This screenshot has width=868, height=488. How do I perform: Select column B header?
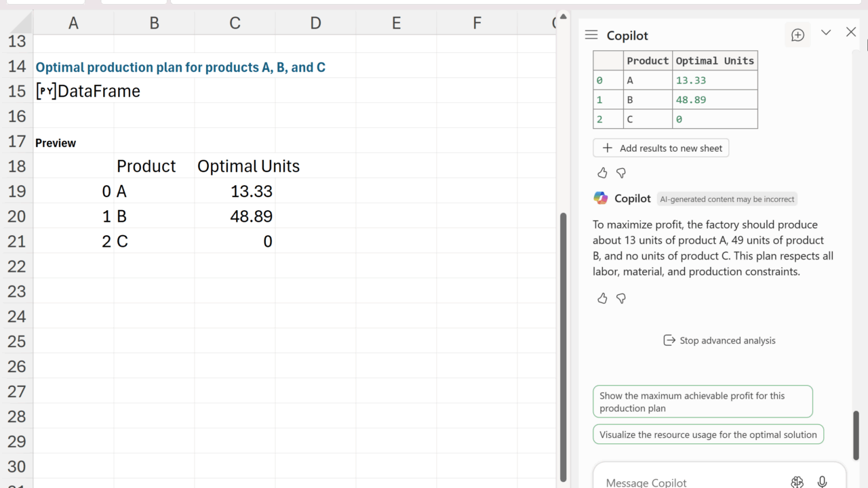click(154, 23)
